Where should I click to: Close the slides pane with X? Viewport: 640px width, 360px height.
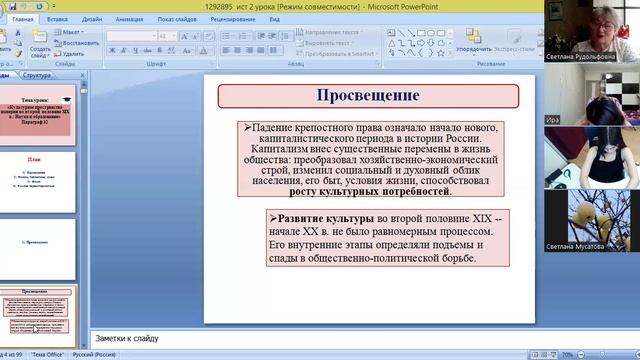point(82,75)
